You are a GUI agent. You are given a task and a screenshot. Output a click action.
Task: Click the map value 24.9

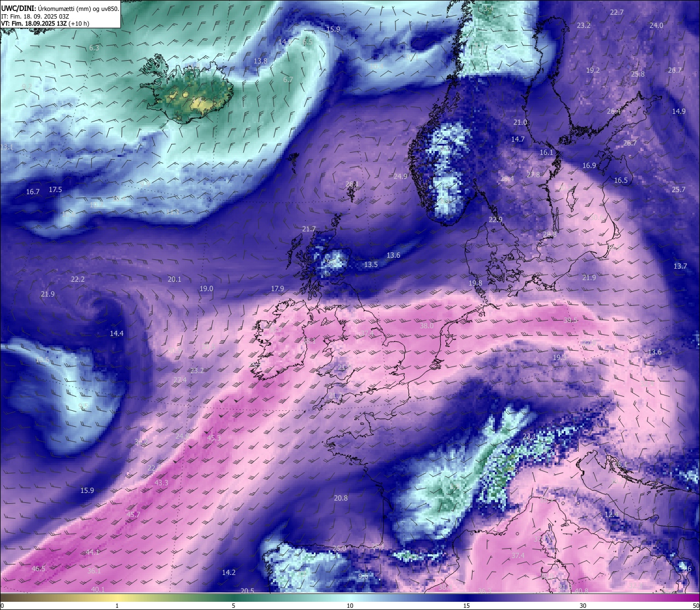(401, 176)
